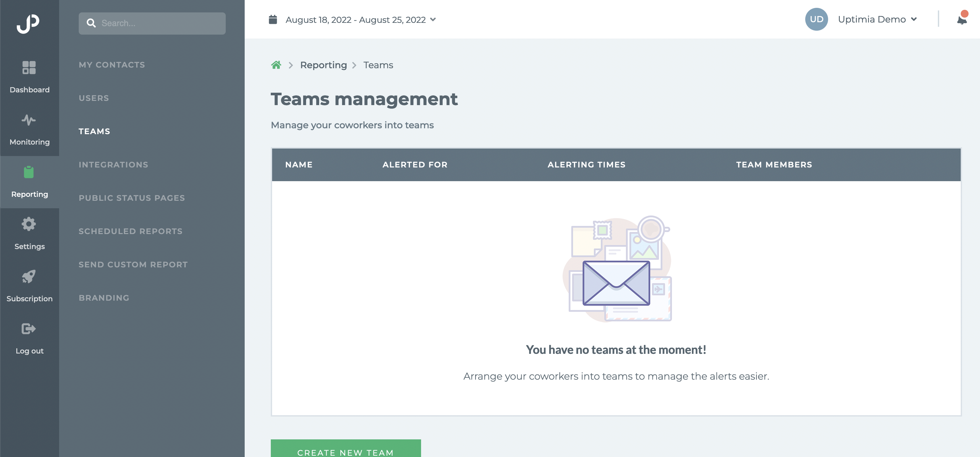Viewport: 980px width, 457px height.
Task: Click the envelope empty-state illustration
Action: (x=617, y=269)
